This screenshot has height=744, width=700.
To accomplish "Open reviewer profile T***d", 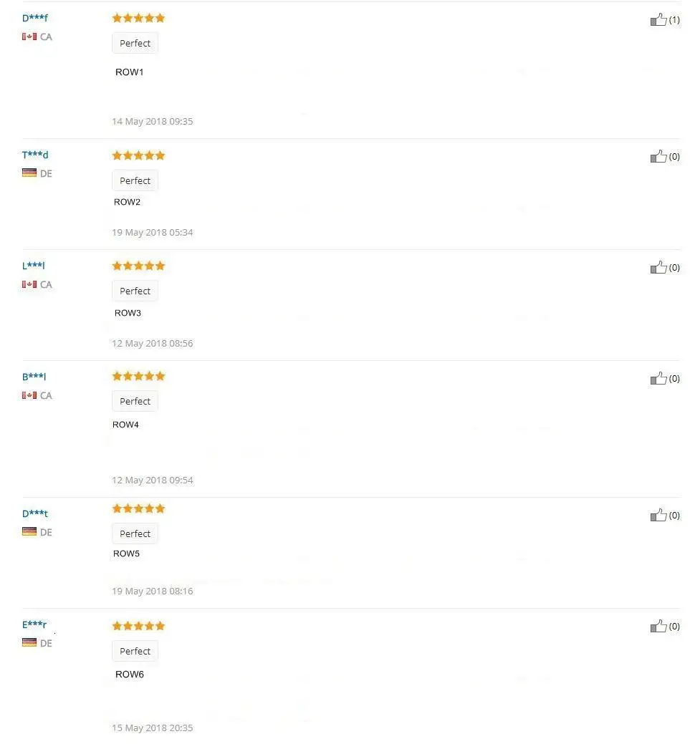I will pos(35,155).
